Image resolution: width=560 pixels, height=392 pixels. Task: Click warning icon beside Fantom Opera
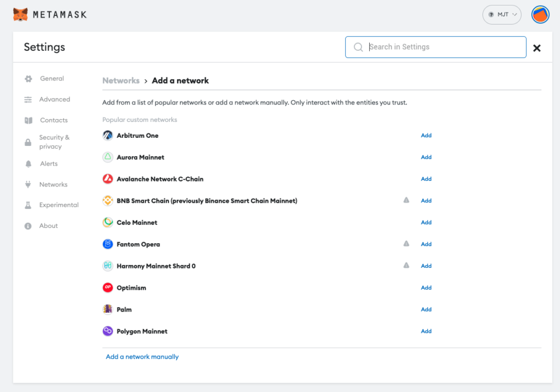point(406,244)
